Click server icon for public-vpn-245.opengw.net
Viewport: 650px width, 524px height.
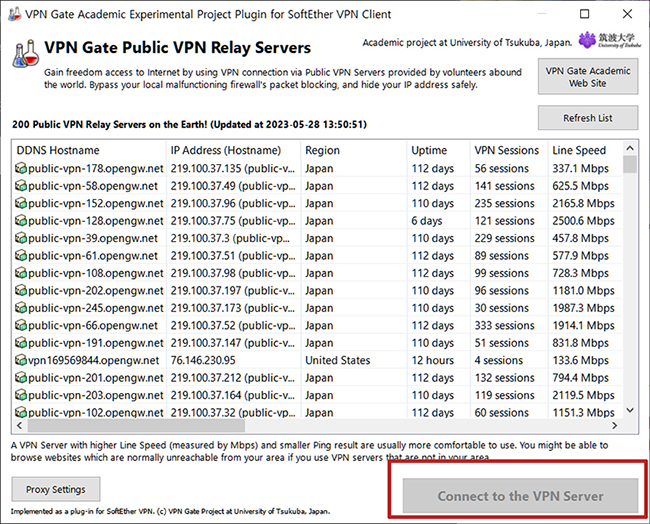click(21, 308)
